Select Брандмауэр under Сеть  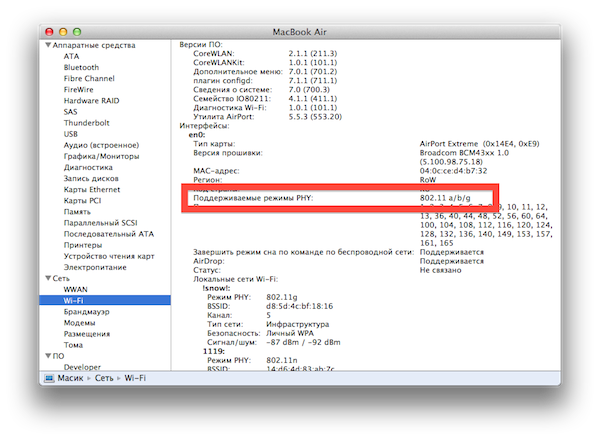pyautogui.click(x=86, y=311)
